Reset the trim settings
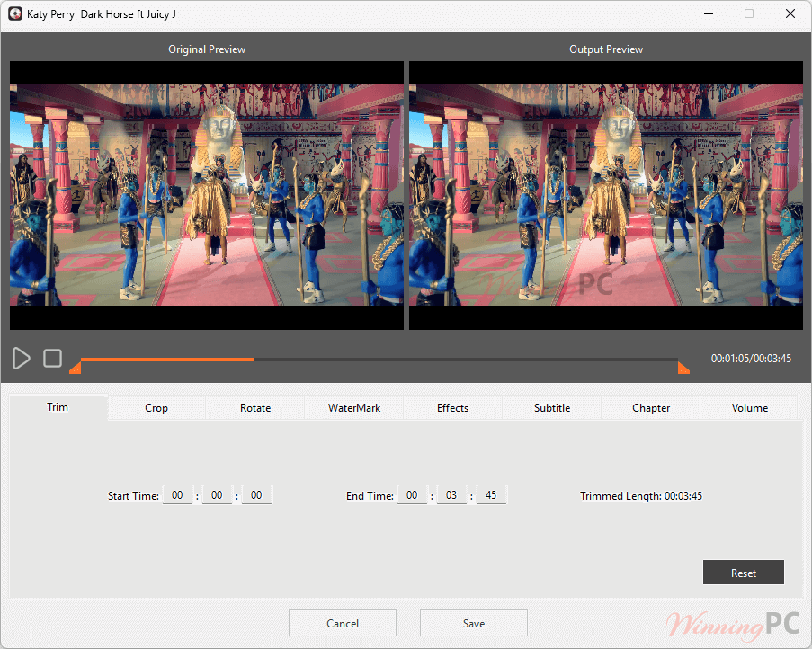This screenshot has height=649, width=812. [743, 573]
